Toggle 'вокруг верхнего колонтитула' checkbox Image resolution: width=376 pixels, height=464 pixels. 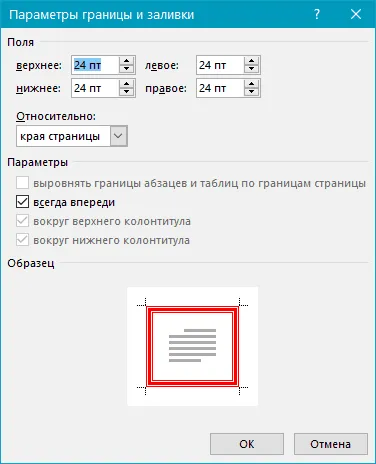[22, 221]
